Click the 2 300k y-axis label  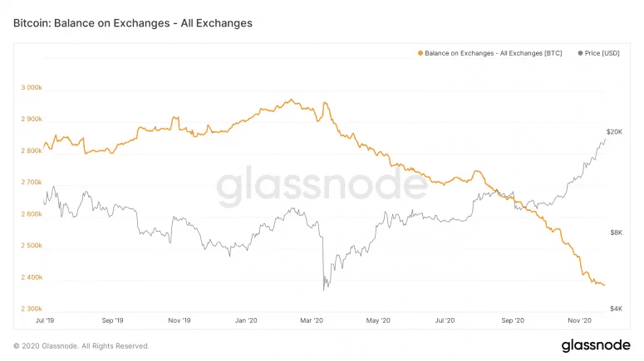[x=32, y=309]
